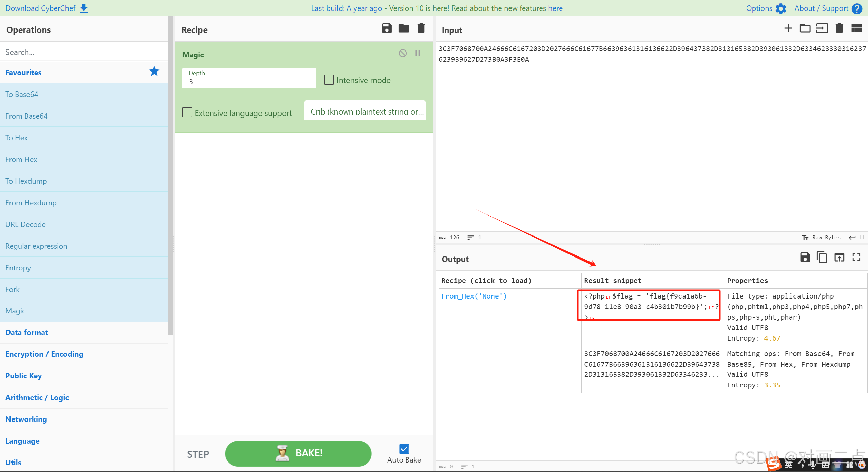Reset the pane layout icon
Viewport: 868px width, 472px height.
click(x=856, y=28)
